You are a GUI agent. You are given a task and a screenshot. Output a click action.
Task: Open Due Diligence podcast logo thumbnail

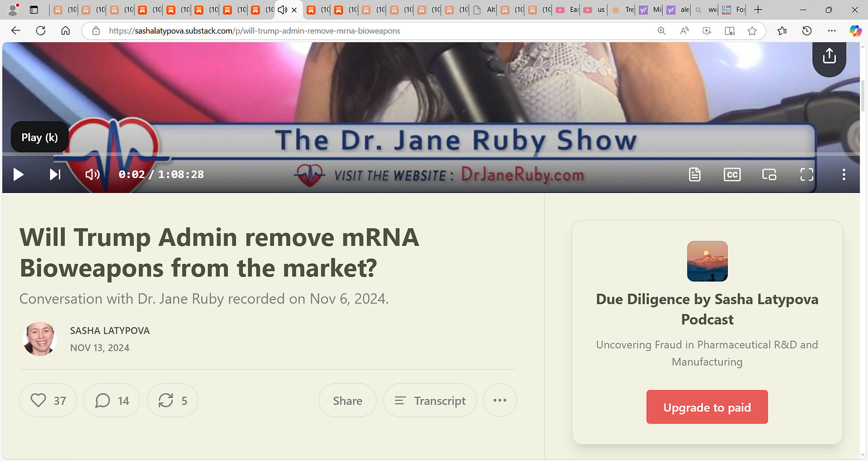707,261
